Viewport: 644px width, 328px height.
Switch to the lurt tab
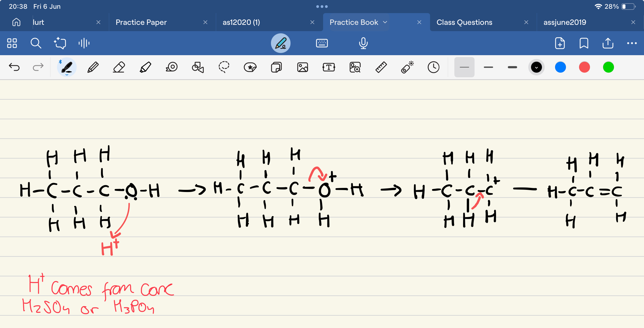[38, 22]
